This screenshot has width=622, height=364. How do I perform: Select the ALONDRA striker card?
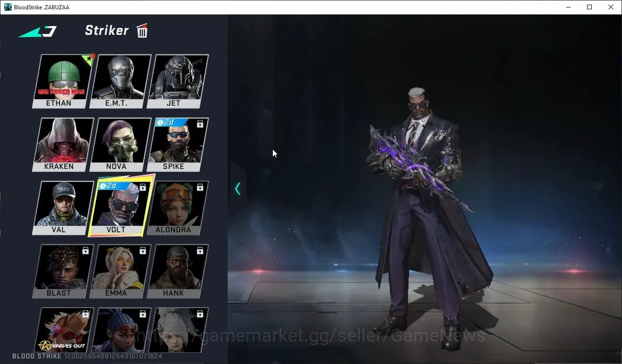[177, 208]
